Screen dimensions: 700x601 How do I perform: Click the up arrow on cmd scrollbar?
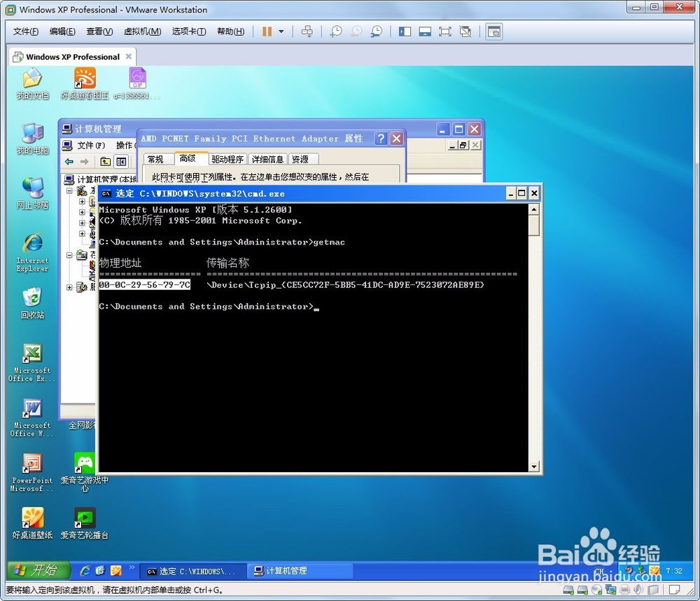[534, 209]
